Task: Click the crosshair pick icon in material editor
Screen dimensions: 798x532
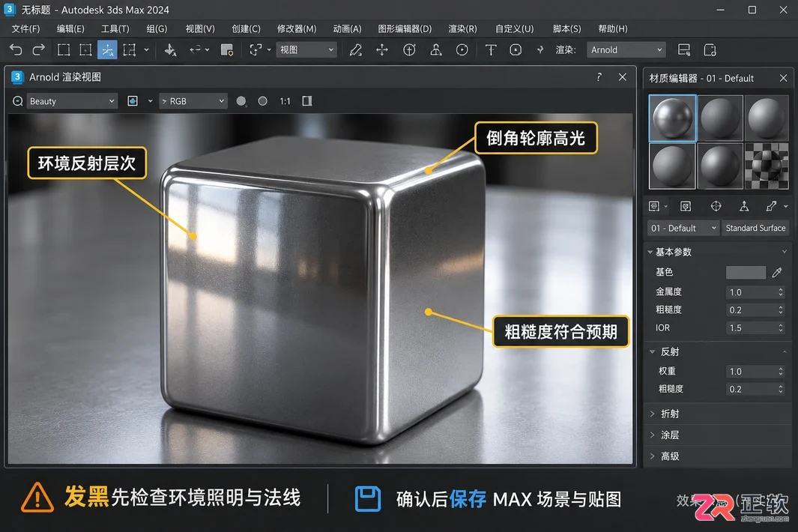Action: coord(716,206)
